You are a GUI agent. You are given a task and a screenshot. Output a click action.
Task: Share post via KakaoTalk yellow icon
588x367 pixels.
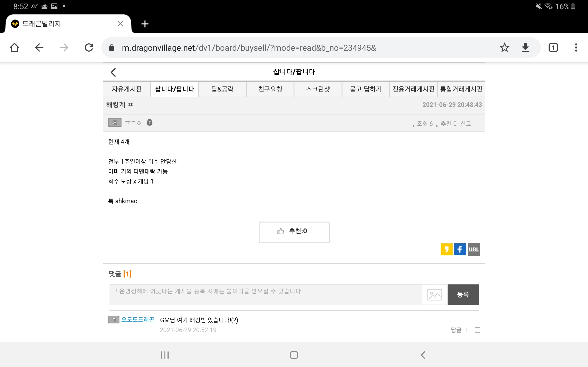point(446,249)
